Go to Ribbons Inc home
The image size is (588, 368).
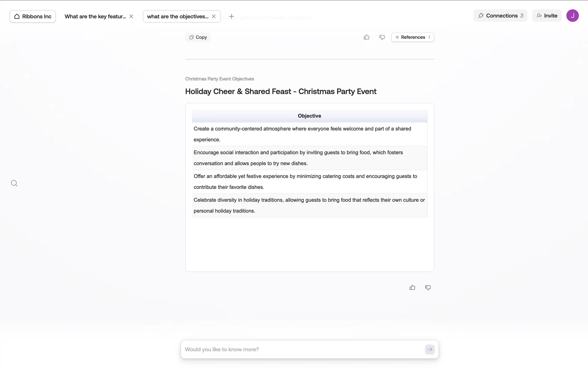33,16
